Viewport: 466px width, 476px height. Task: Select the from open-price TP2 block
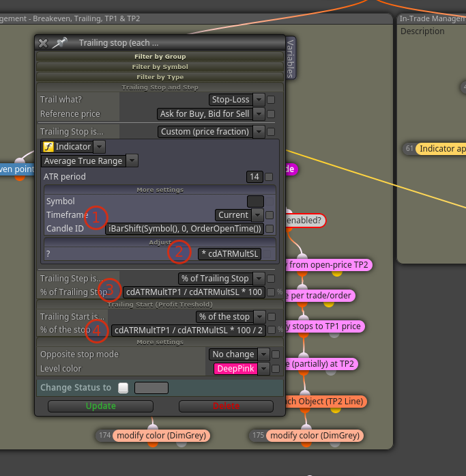click(x=329, y=265)
